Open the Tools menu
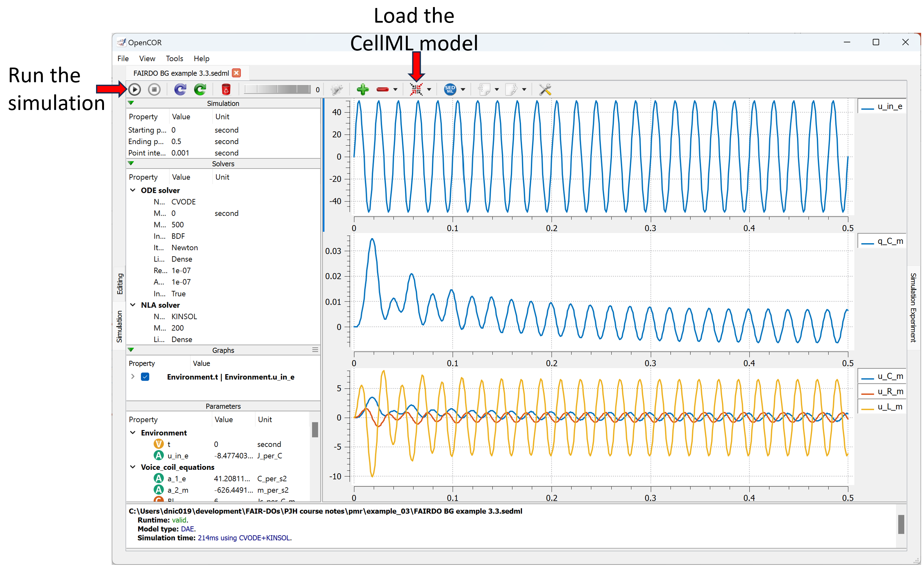This screenshot has width=924, height=568. (x=174, y=59)
